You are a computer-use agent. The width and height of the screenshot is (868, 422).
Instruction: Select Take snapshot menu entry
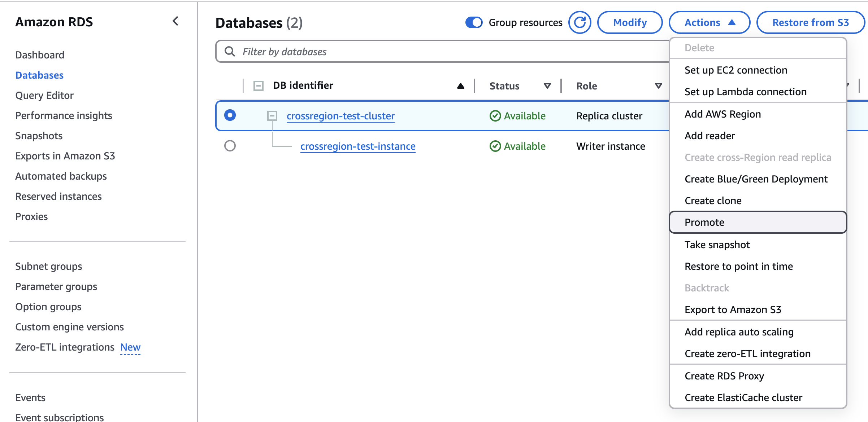(x=717, y=245)
